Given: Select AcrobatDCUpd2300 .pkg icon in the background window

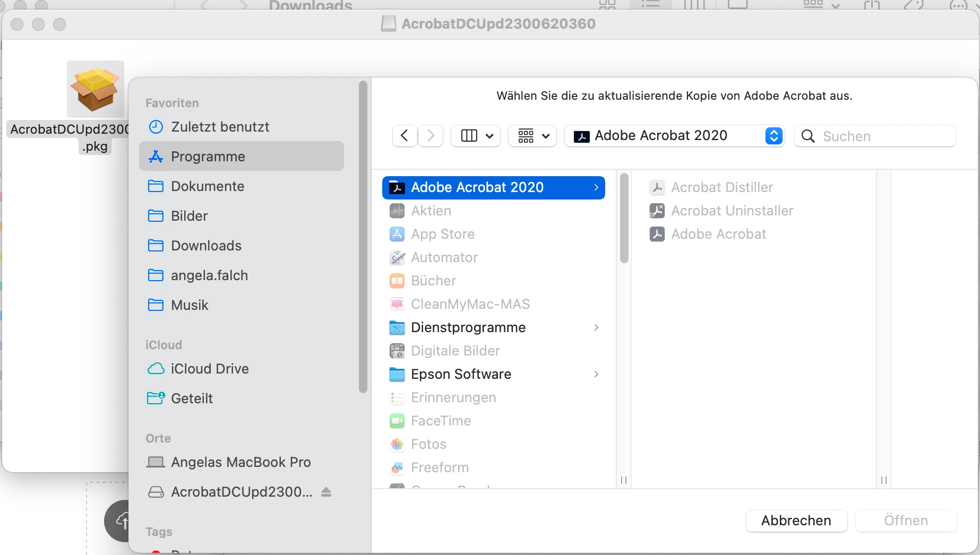Looking at the screenshot, I should coord(96,89).
